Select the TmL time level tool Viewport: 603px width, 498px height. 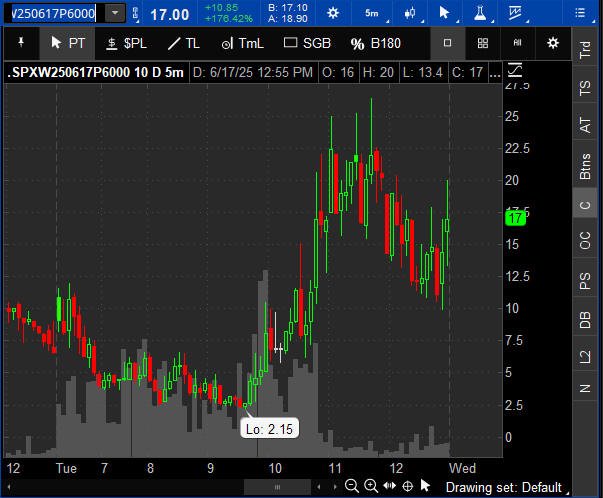pos(243,43)
